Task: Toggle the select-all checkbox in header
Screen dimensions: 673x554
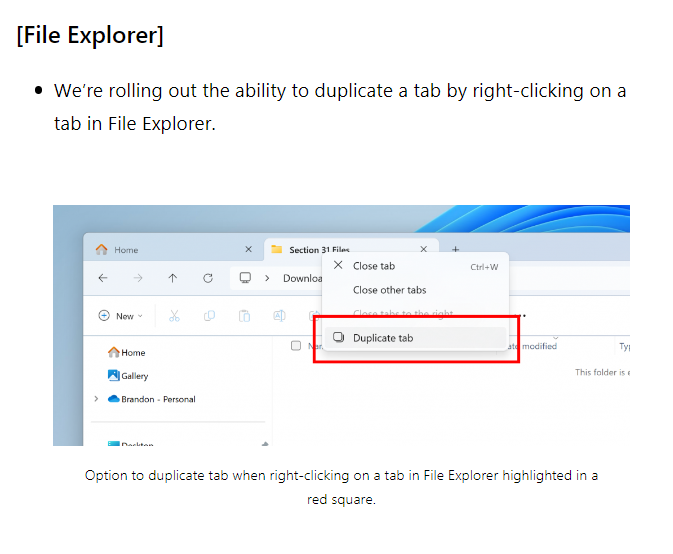Action: tap(296, 345)
